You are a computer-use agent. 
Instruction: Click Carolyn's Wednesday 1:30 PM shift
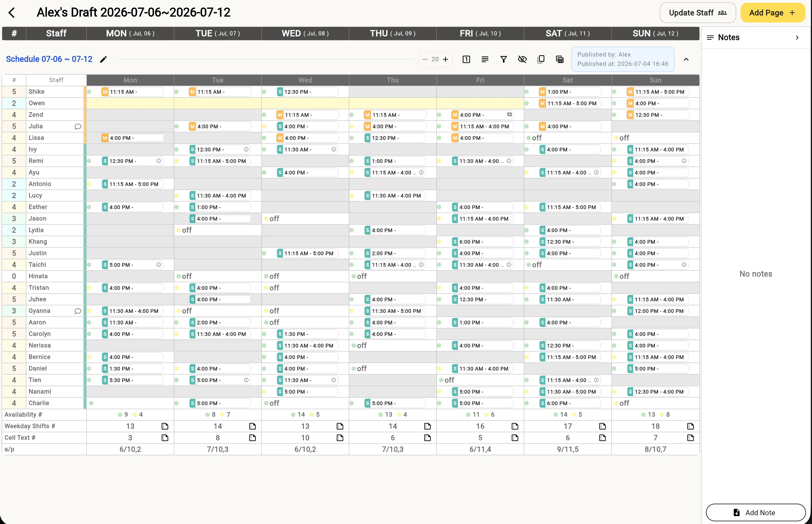pyautogui.click(x=307, y=334)
